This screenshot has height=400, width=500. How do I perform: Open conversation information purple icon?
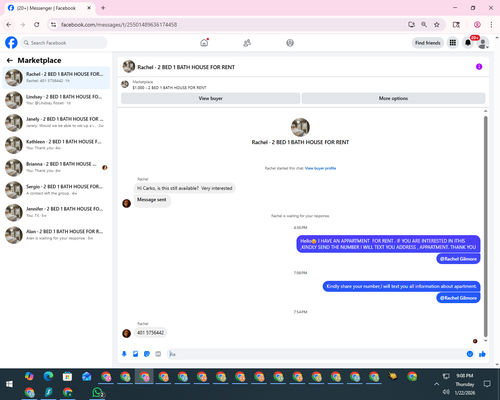pos(479,67)
